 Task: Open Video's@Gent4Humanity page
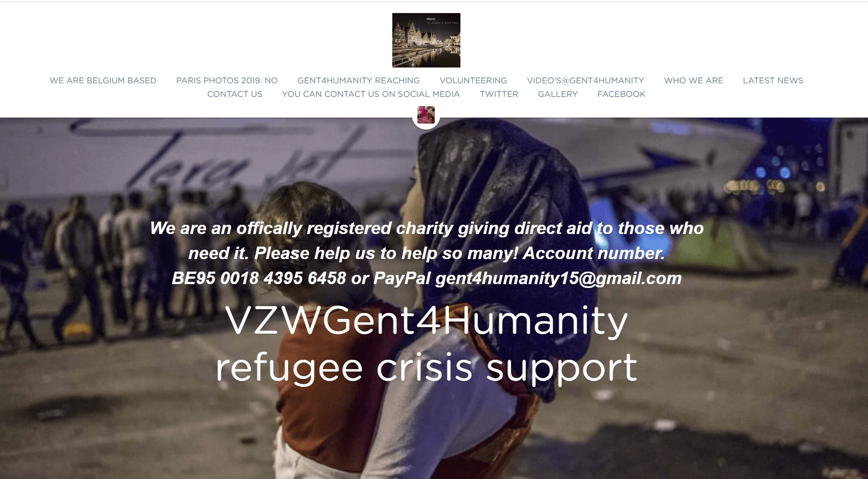[585, 81]
